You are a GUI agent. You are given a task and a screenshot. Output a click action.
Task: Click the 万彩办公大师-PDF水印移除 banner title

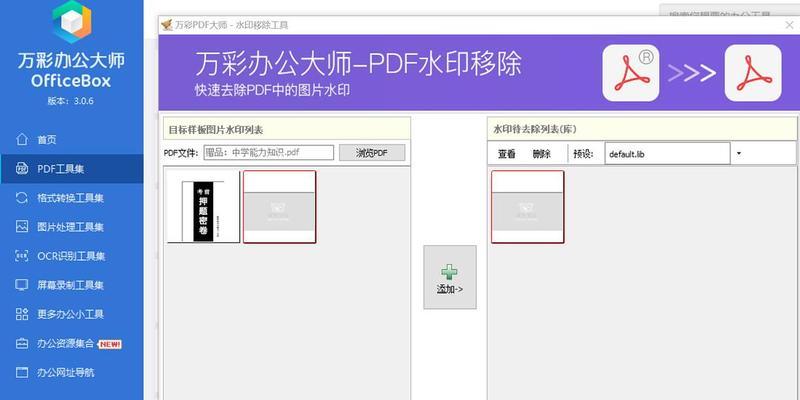[x=359, y=64]
